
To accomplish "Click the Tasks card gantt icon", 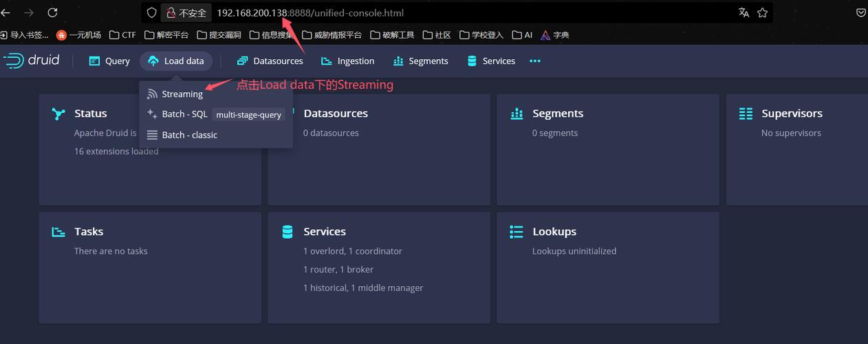I will [x=58, y=232].
